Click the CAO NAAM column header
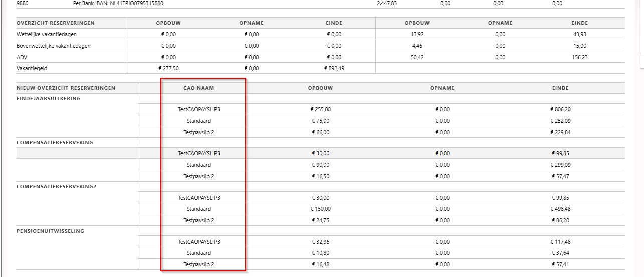Image resolution: width=644 pixels, height=277 pixels. [x=203, y=88]
